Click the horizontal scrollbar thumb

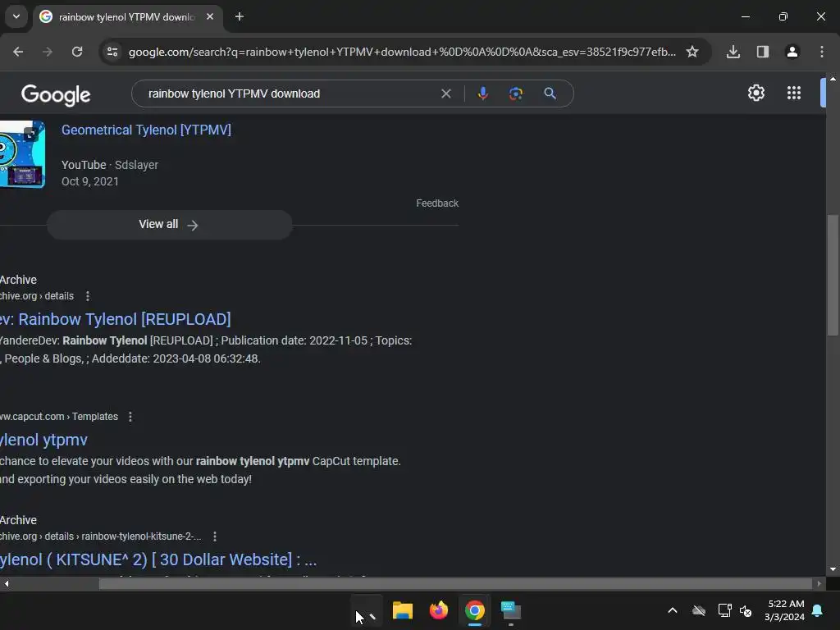(x=455, y=584)
